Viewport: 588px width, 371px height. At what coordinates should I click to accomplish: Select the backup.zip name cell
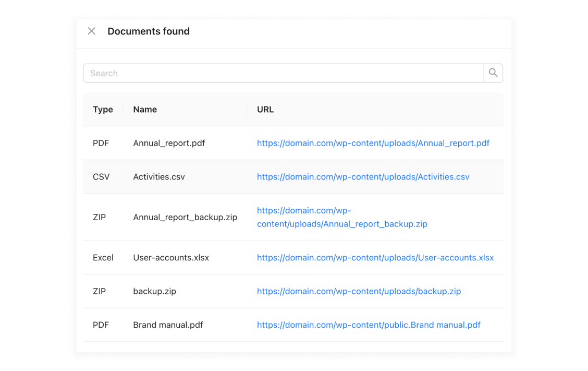(x=154, y=291)
